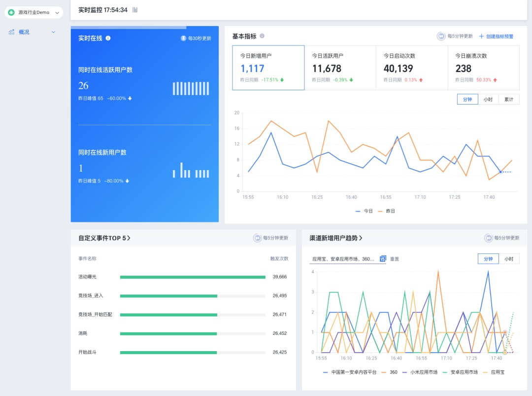Viewport: 532px width, 396px height.
Task: Open the 自定义事件TOP 5 details link
Action: click(104, 238)
